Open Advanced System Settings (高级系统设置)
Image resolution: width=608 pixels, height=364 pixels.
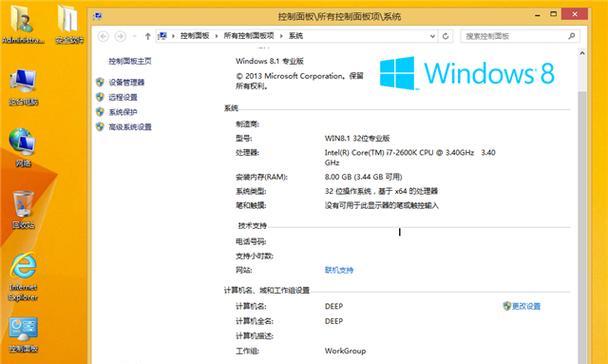130,127
